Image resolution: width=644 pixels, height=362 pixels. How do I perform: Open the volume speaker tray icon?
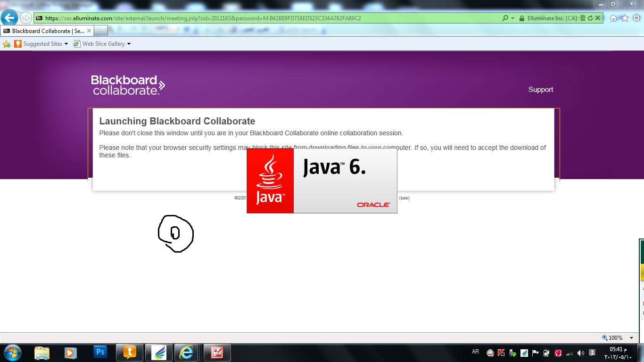click(581, 353)
